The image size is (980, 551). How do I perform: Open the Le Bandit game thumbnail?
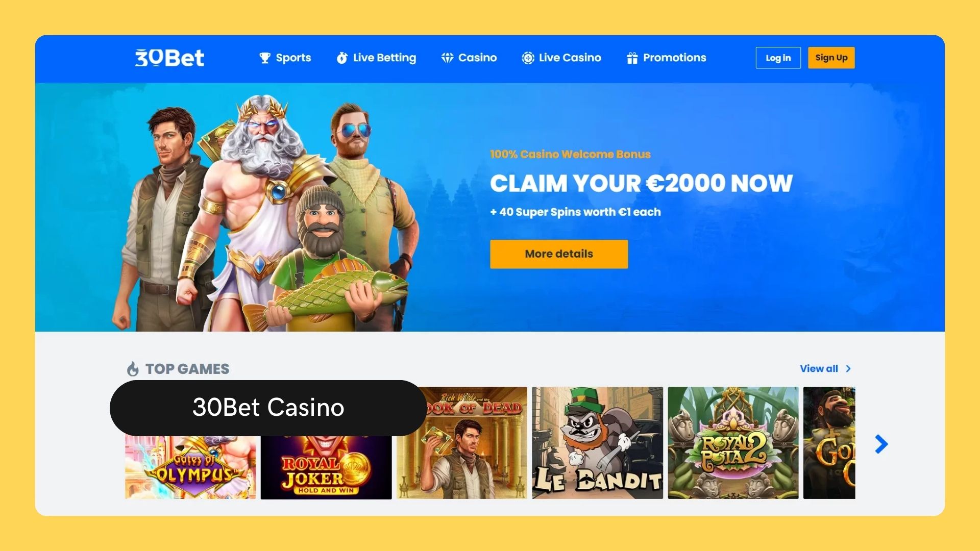597,443
